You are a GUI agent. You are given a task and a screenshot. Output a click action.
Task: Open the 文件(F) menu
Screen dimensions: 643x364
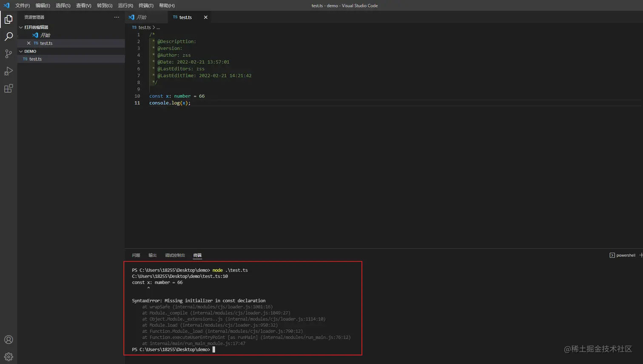[23, 6]
